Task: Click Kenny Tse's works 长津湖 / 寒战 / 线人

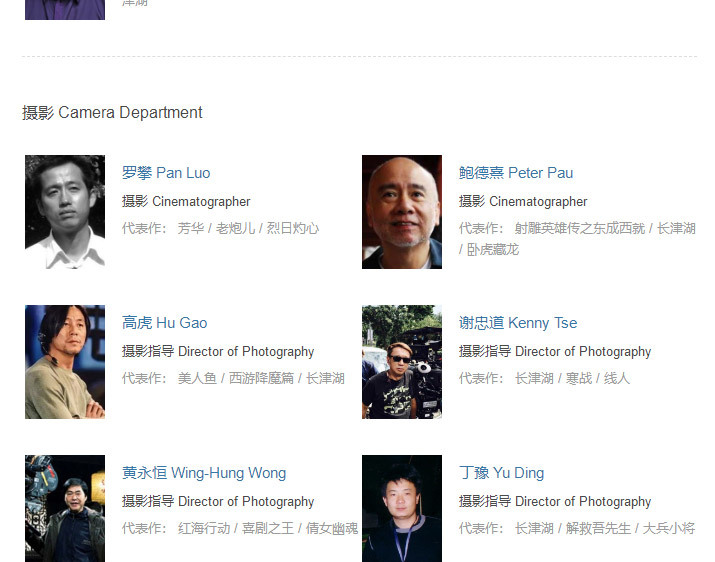Action: coord(572,378)
